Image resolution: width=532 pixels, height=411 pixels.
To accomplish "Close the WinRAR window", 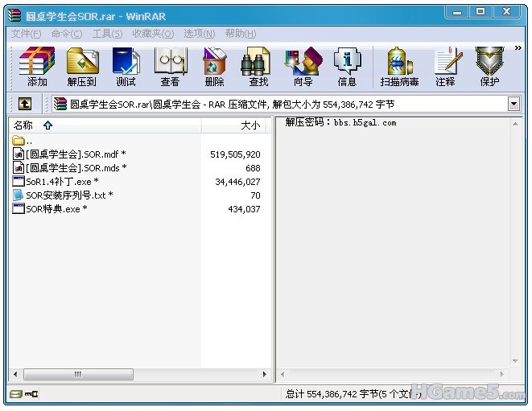I will 506,12.
